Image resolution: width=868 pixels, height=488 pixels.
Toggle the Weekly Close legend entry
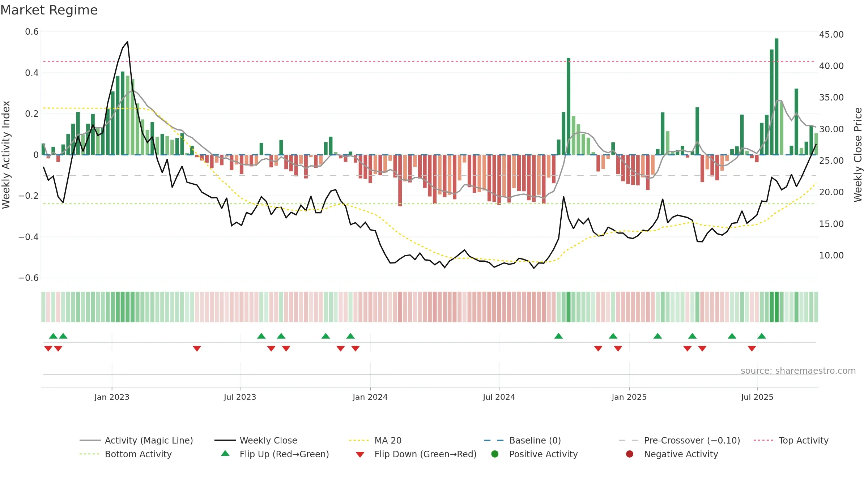click(x=256, y=440)
